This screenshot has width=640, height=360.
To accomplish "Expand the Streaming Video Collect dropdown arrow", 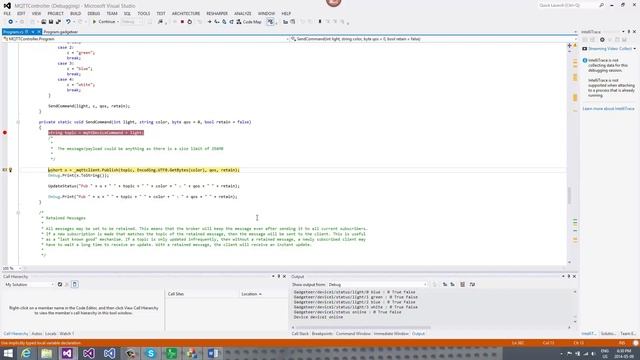I will pos(634,49).
